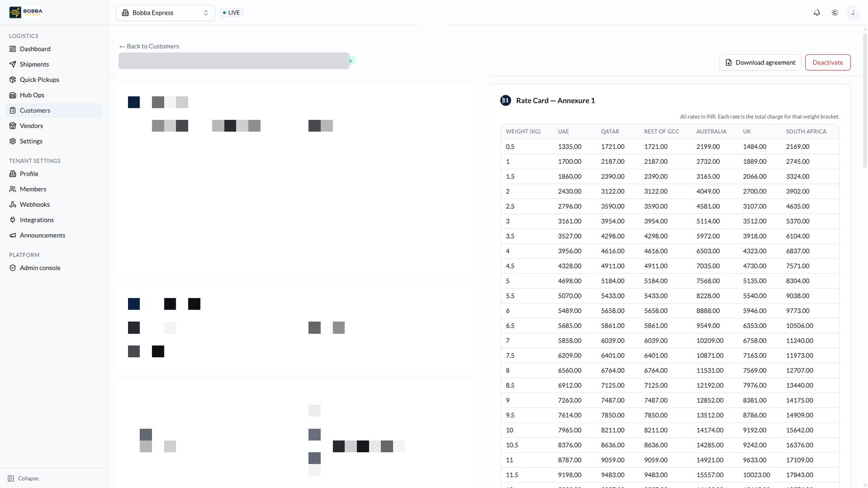The image size is (868, 488).
Task: Click UAE rate 1335.00
Action: click(570, 146)
